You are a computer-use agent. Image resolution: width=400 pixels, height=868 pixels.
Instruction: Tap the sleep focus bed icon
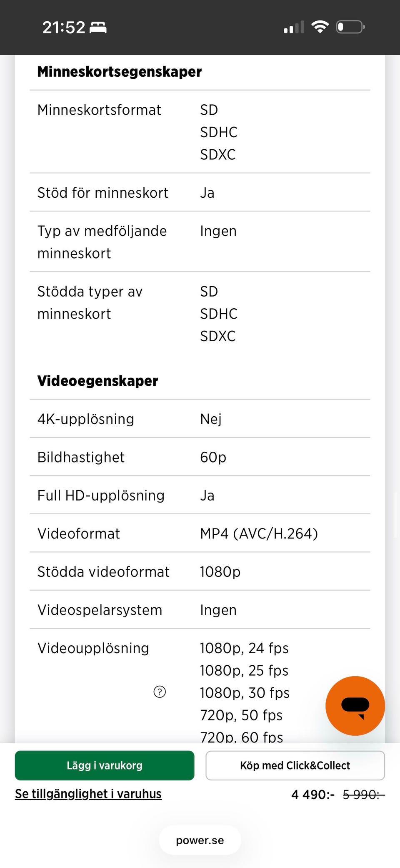click(98, 28)
